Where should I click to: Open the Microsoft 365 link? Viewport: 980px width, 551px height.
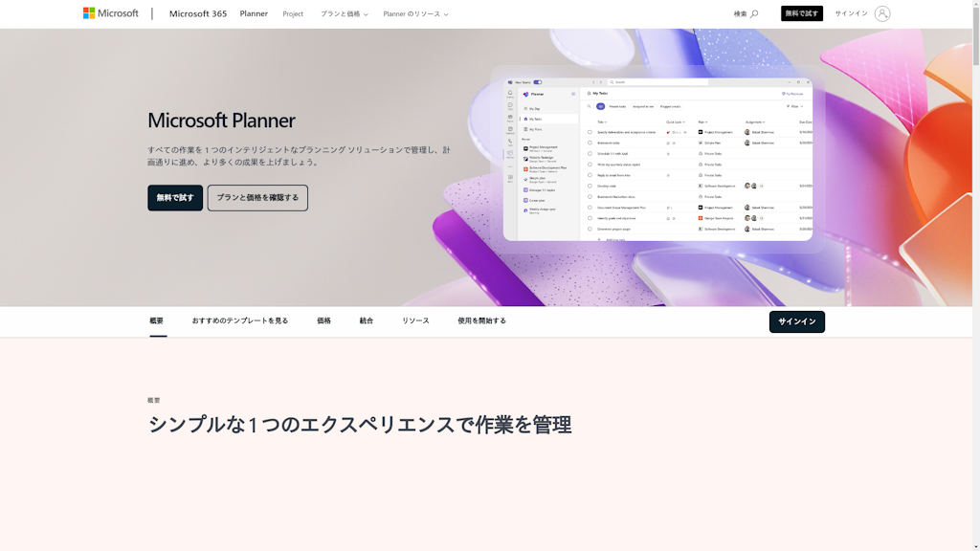point(198,13)
